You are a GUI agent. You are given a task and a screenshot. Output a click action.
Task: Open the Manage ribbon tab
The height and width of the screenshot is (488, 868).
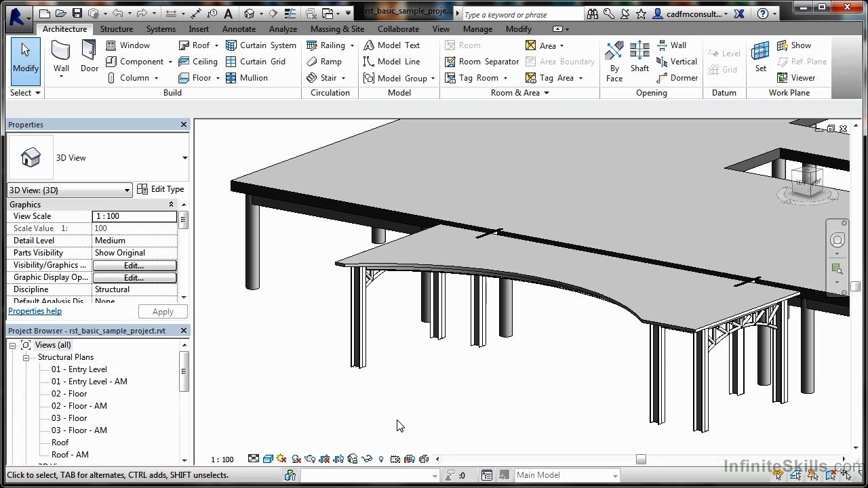477,28
